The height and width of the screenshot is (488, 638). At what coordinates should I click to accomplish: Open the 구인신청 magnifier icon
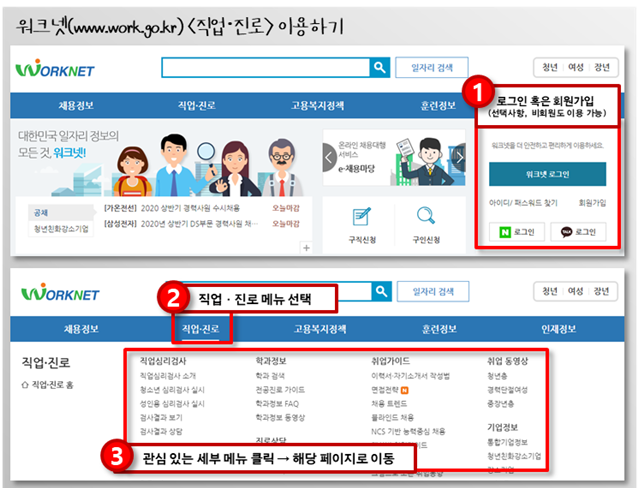[x=426, y=216]
